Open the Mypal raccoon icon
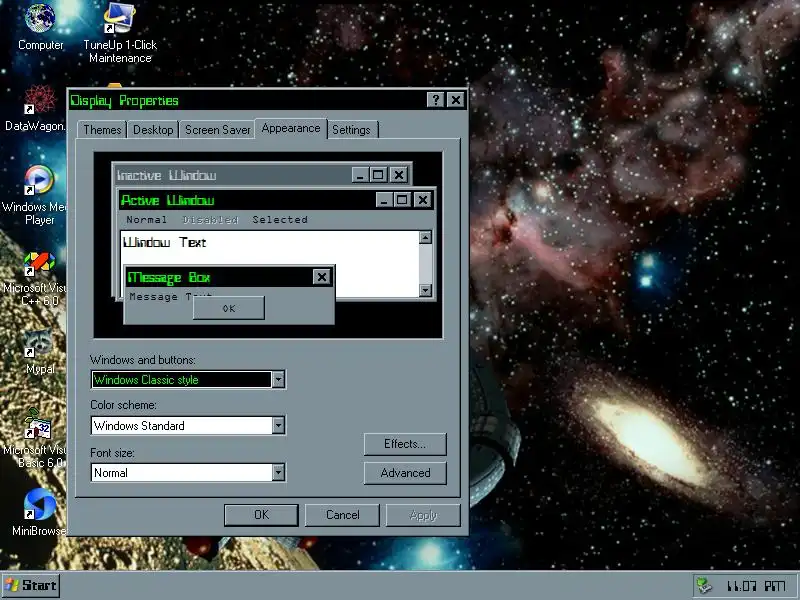The height and width of the screenshot is (600, 800). coord(40,351)
